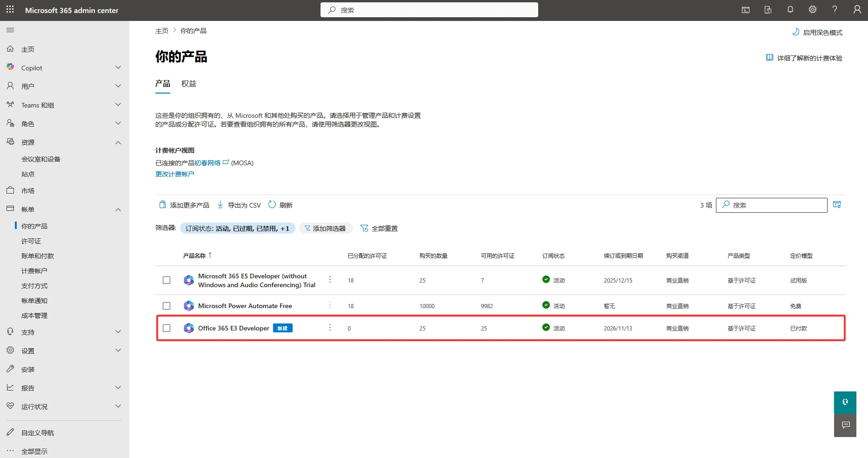Select the Microsoft Power Automate Free checkbox
Screen dimensions: 868x458
[167, 306]
